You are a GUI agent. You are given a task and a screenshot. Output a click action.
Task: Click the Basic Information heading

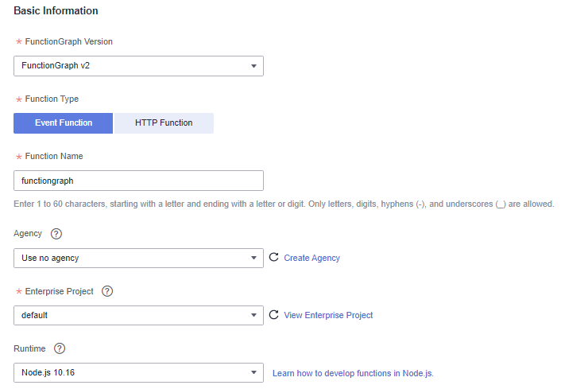coord(56,11)
